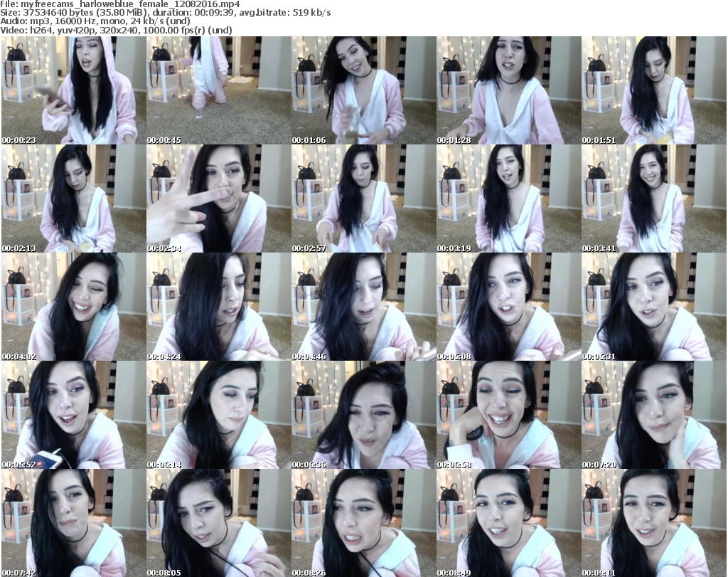Select the frame stamped 00:03:41

pos(654,198)
